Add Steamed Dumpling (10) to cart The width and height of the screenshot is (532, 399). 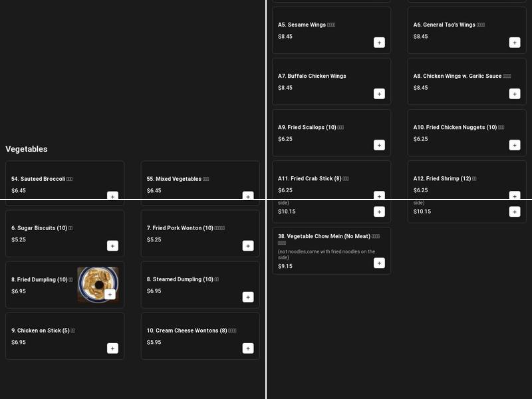tap(248, 297)
